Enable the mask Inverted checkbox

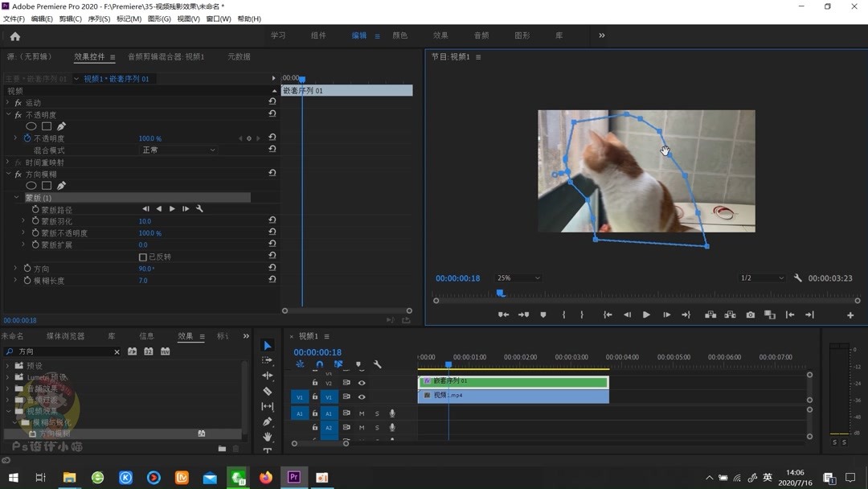(143, 257)
